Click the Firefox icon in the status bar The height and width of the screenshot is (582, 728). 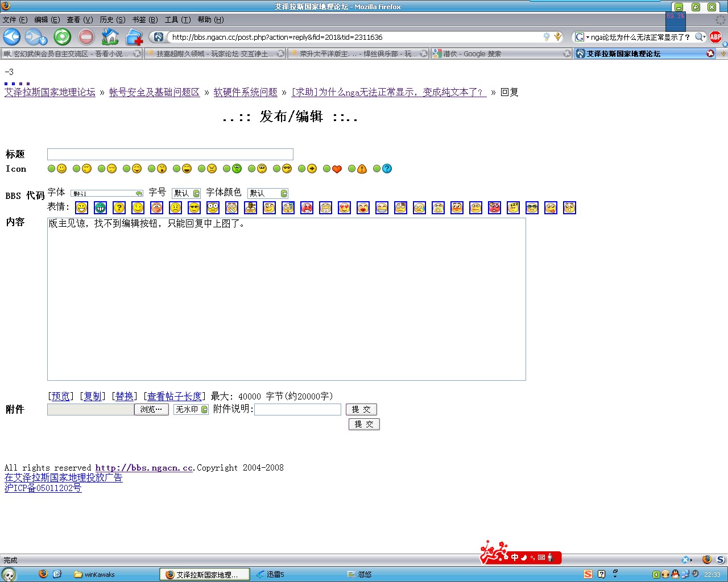pyautogui.click(x=707, y=560)
